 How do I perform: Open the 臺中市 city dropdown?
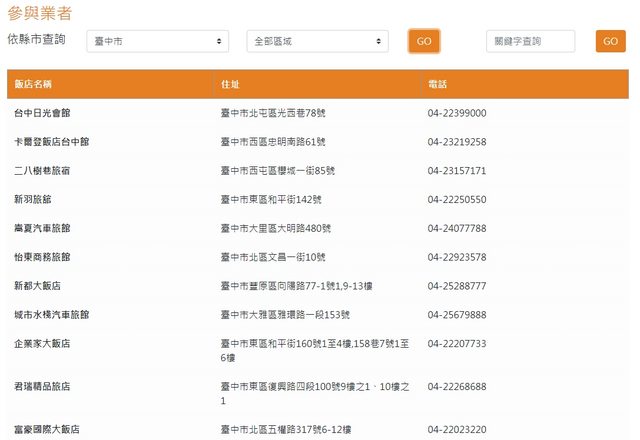(x=158, y=41)
